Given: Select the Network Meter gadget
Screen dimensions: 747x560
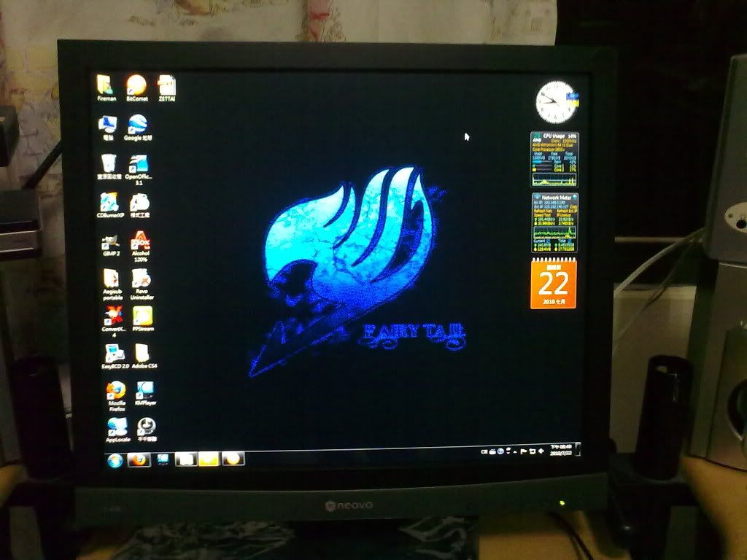Looking at the screenshot, I should (554, 222).
